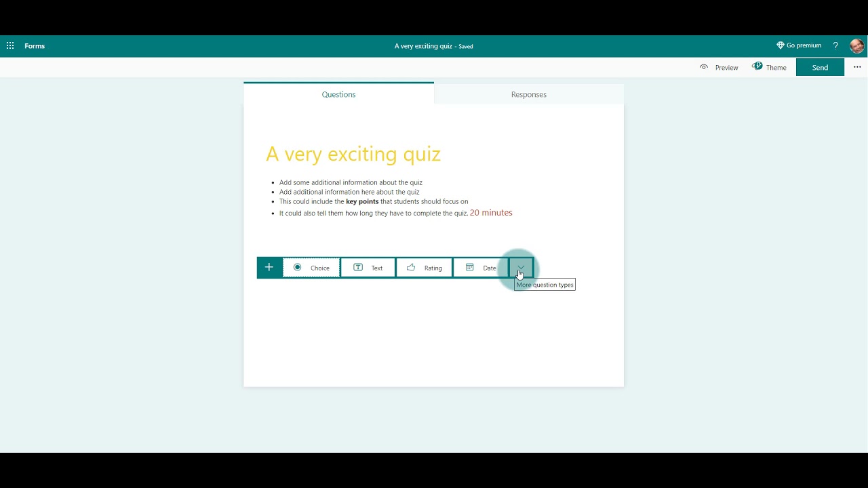Screen dimensions: 868x488
Task: Add a Rating question
Action: click(424, 268)
